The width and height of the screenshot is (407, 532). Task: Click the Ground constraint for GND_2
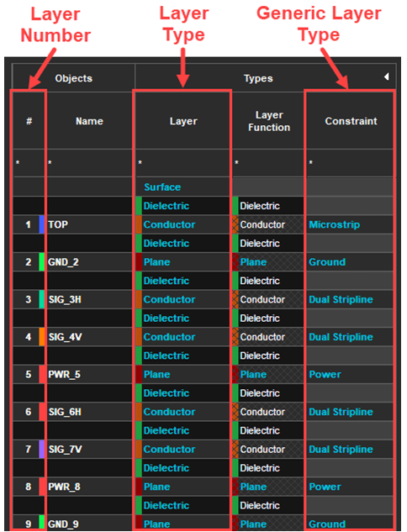350,261
